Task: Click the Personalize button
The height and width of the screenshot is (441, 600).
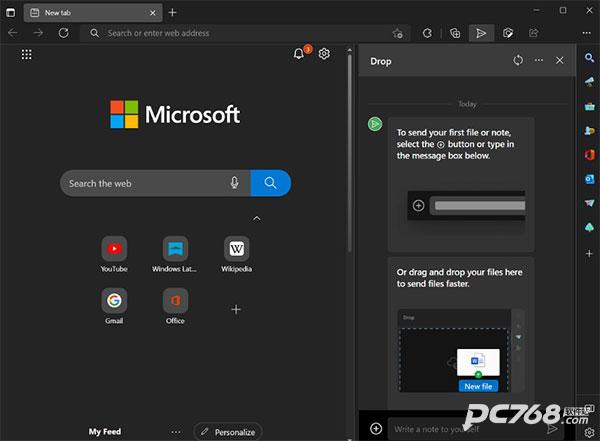Action: [228, 432]
